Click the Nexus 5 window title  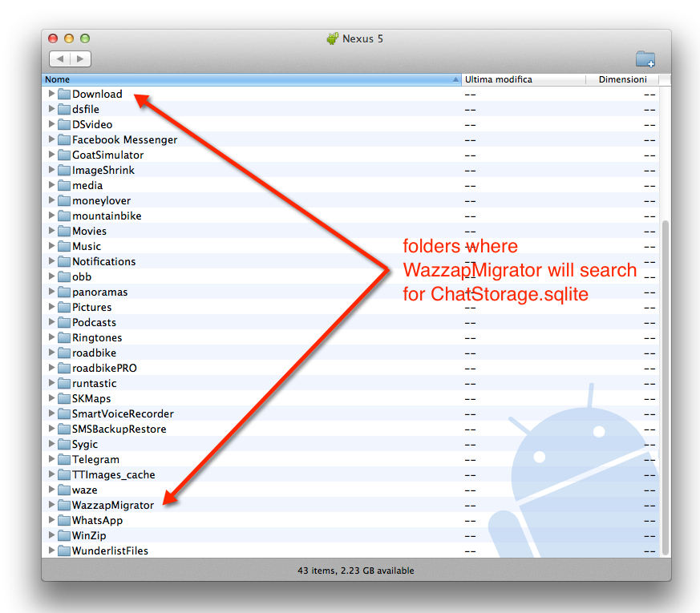[362, 38]
